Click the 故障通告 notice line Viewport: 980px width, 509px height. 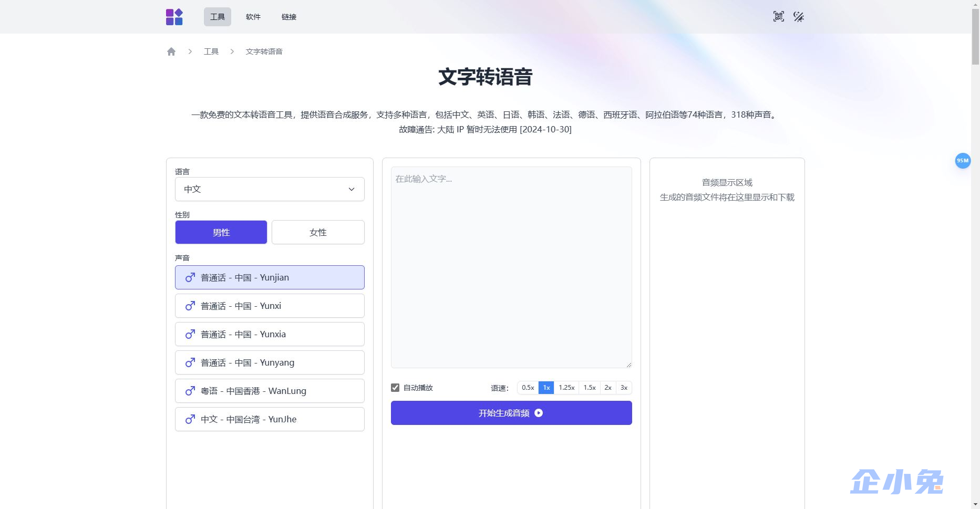tap(485, 129)
